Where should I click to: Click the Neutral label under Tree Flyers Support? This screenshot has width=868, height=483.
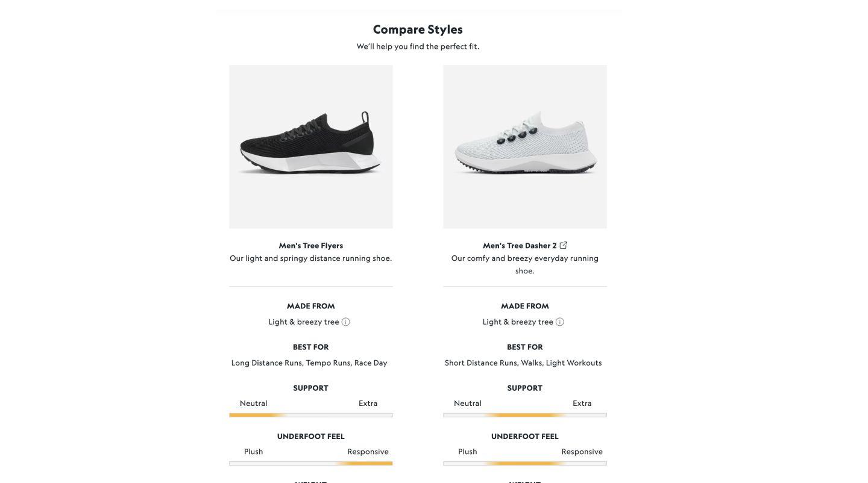[254, 402]
